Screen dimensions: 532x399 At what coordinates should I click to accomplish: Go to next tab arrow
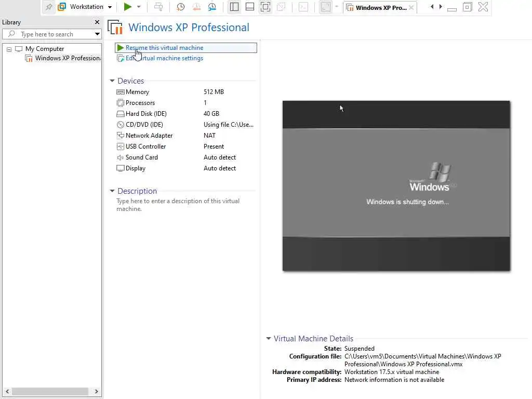click(x=441, y=7)
